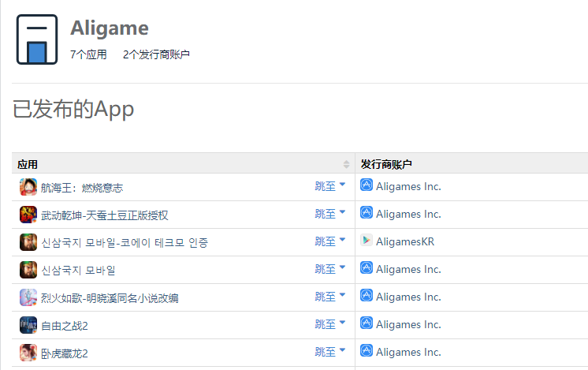Click App Store icon in 航海王：燃烧意志 row
Viewport: 588px width, 370px height.
coord(367,185)
